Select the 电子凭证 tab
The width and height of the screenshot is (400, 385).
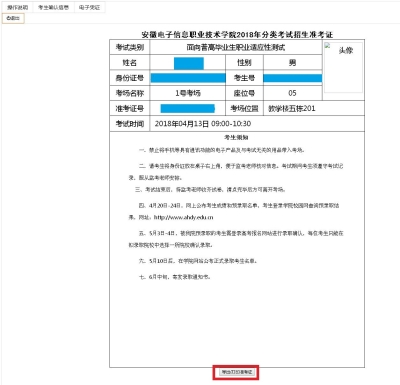pos(89,7)
